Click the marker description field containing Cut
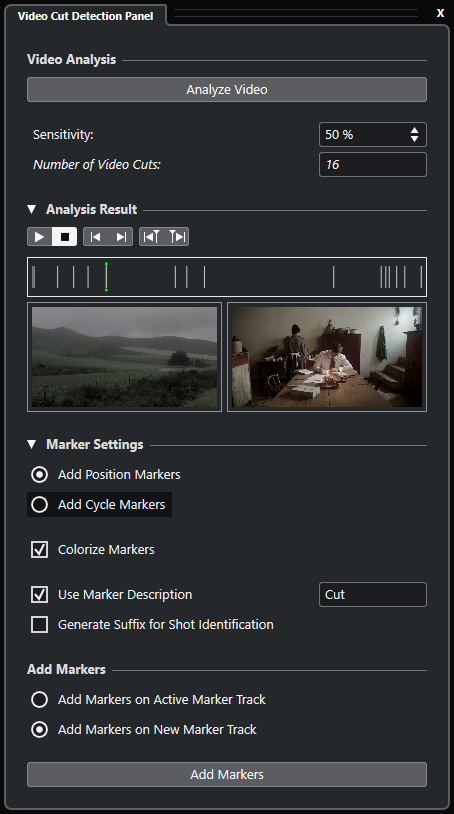Viewport: 454px width, 814px height. pyautogui.click(x=373, y=594)
